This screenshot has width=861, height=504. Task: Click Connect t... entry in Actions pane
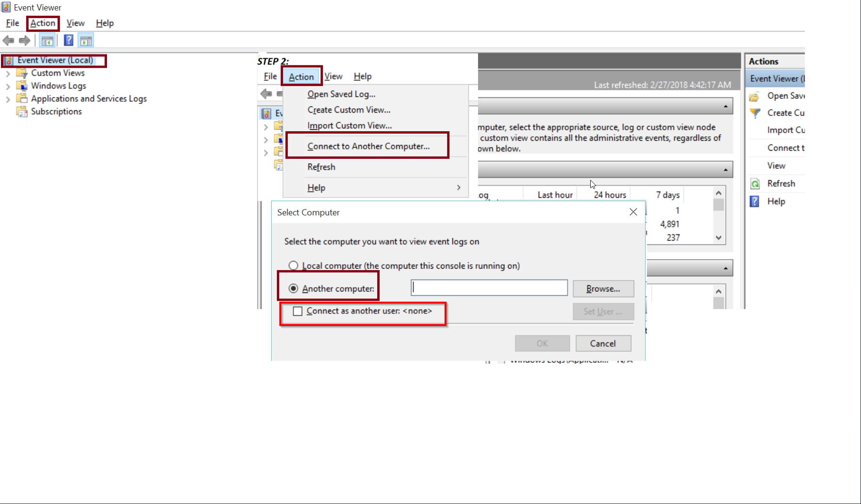(786, 148)
